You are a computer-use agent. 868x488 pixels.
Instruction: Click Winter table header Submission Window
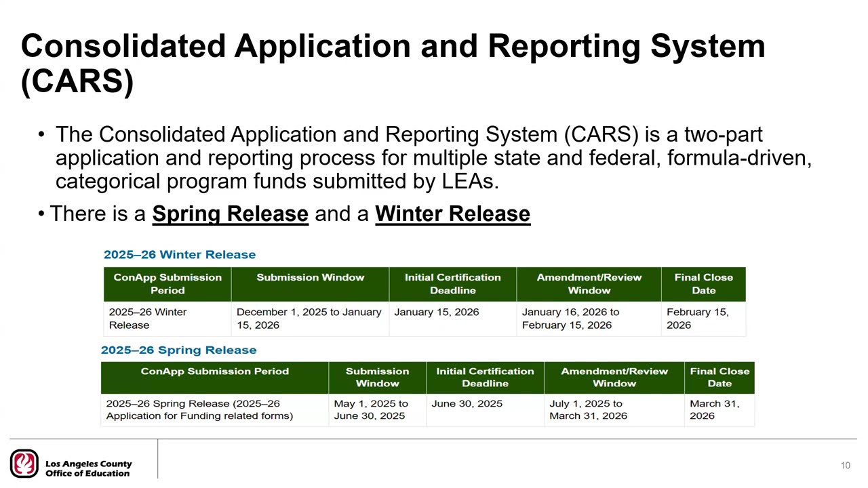click(310, 284)
